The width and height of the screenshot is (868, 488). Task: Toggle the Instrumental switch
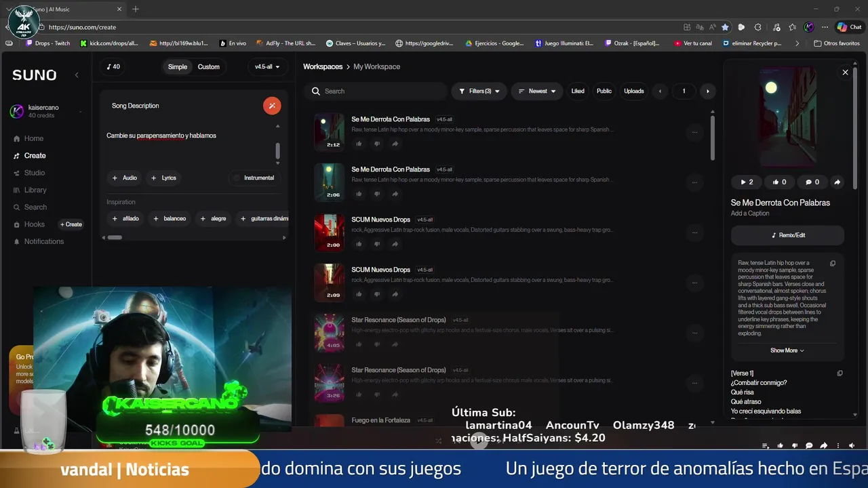coord(254,178)
